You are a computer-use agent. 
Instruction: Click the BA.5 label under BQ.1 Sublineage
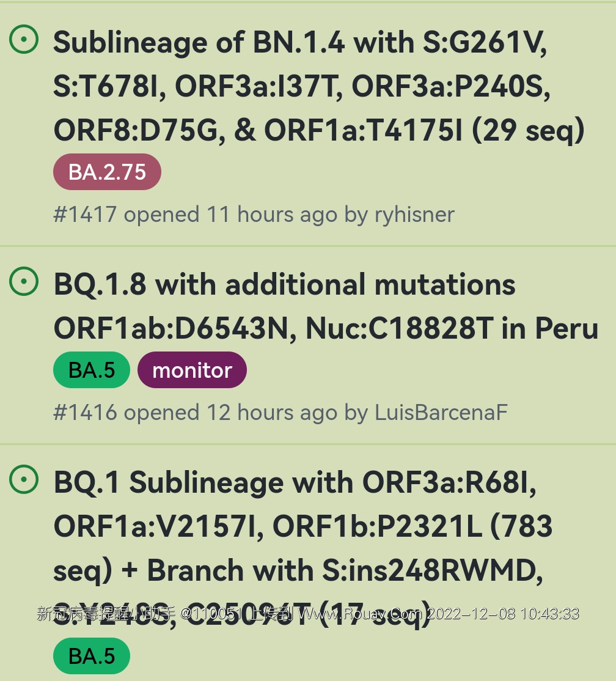click(x=92, y=656)
